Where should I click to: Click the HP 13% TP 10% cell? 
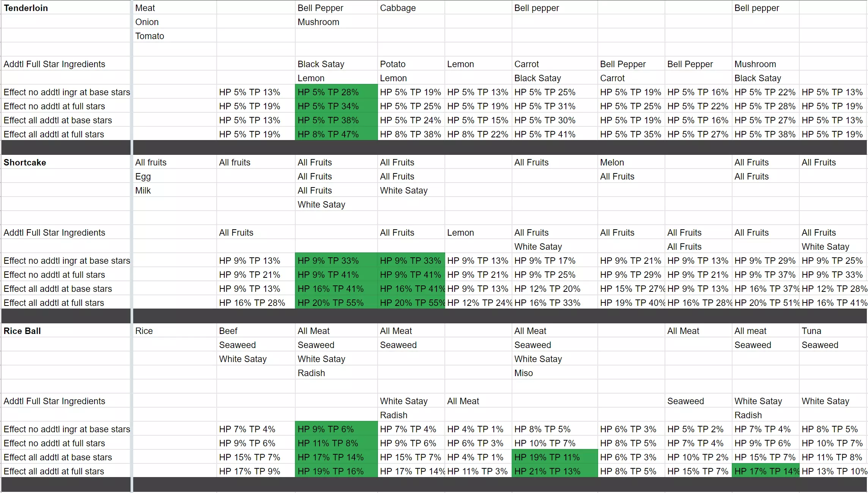coord(833,471)
